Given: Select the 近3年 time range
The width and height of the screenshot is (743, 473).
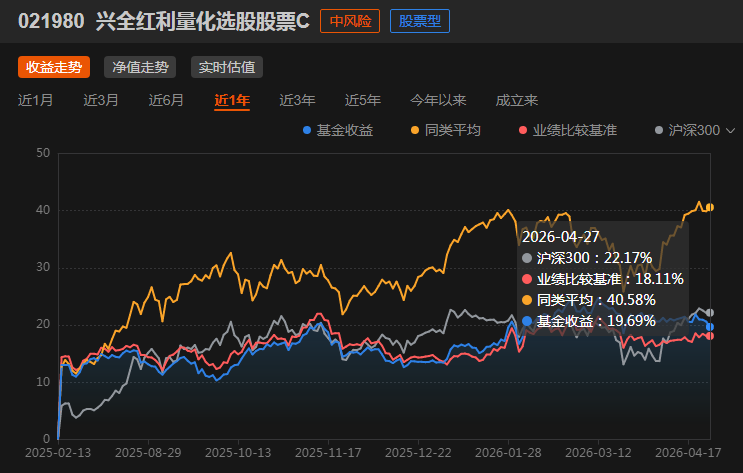Looking at the screenshot, I should [x=297, y=100].
